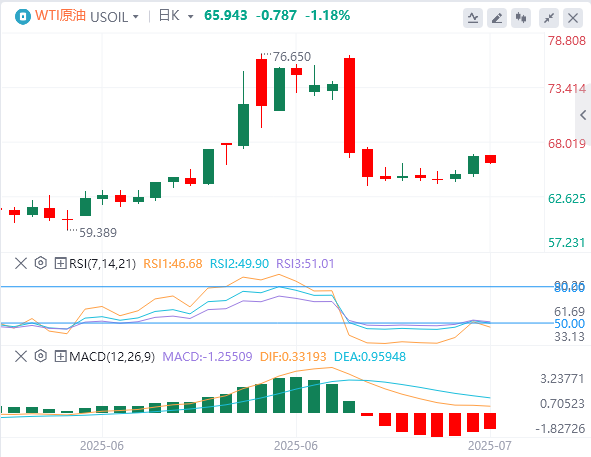Click the -0.787 price change value
Screen dimensions: 591x457
pos(276,15)
